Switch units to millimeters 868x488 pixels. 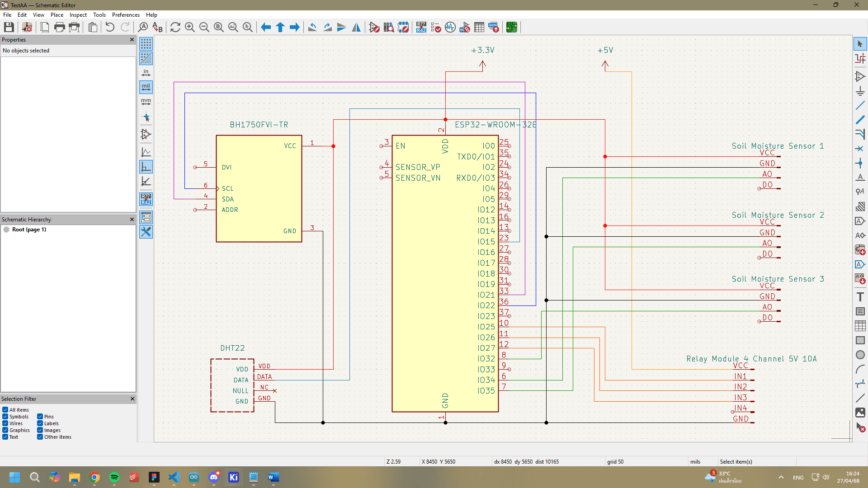point(146,102)
